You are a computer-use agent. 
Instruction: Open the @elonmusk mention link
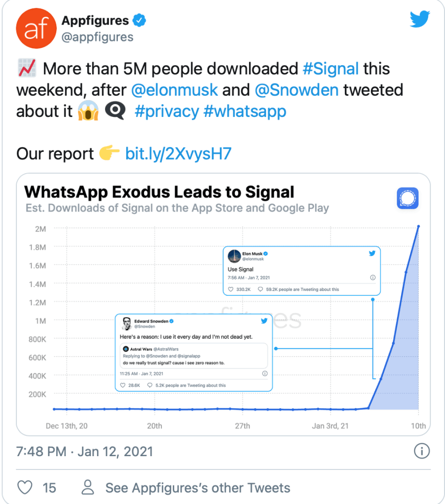175,90
